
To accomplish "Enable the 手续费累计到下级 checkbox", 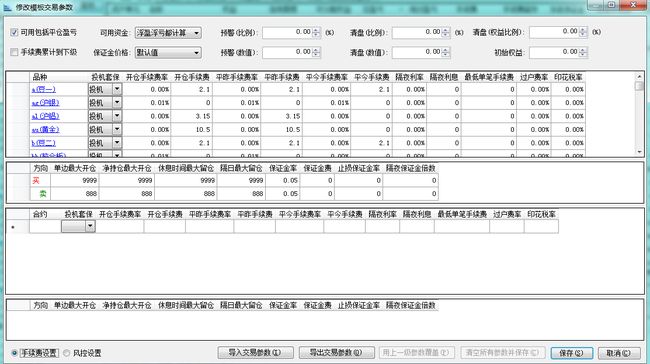I will [x=14, y=52].
